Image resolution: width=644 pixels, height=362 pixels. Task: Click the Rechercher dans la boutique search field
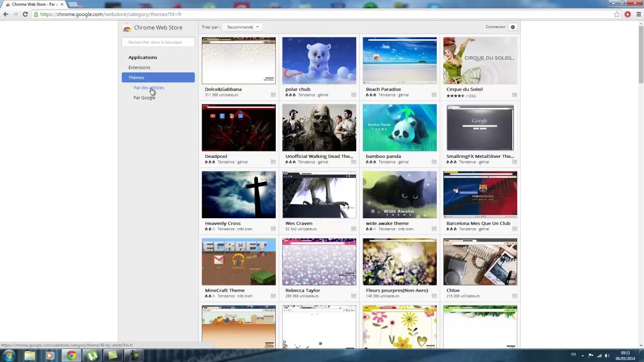(x=158, y=42)
